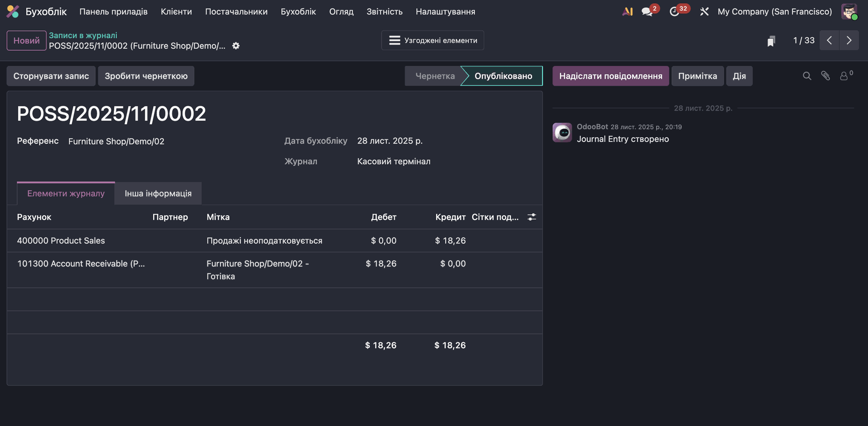Screen dimensions: 868x426
Task: Open the activities clock icon
Action: [x=675, y=12]
